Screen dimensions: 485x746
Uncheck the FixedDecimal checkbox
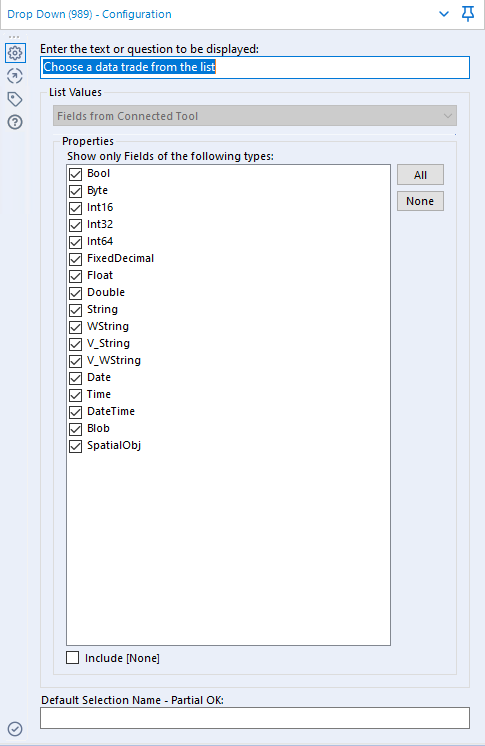[75, 259]
